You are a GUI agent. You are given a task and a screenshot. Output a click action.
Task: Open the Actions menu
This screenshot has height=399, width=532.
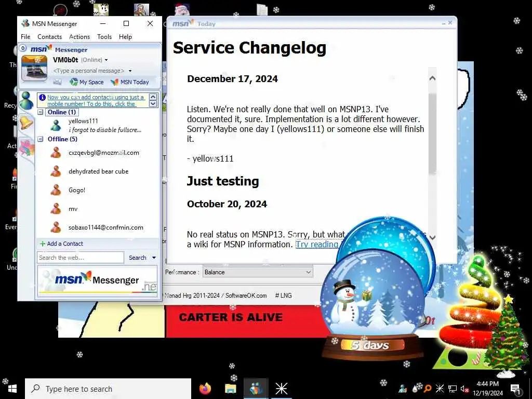click(79, 37)
